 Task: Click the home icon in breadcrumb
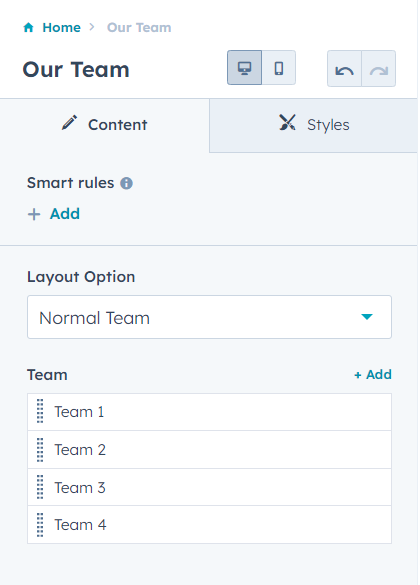[29, 28]
